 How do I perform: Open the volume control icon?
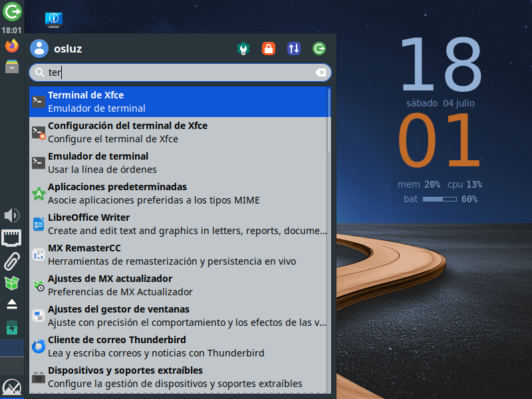[x=12, y=215]
